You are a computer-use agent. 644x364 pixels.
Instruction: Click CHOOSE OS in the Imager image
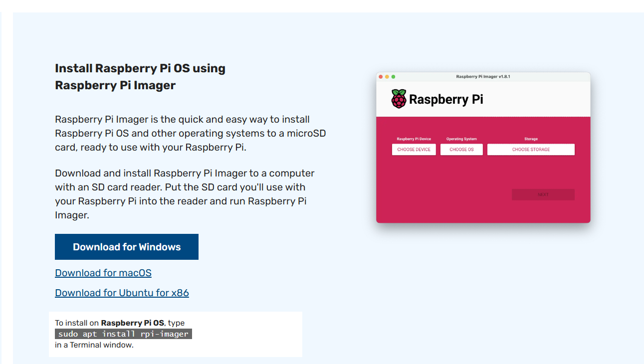(461, 150)
